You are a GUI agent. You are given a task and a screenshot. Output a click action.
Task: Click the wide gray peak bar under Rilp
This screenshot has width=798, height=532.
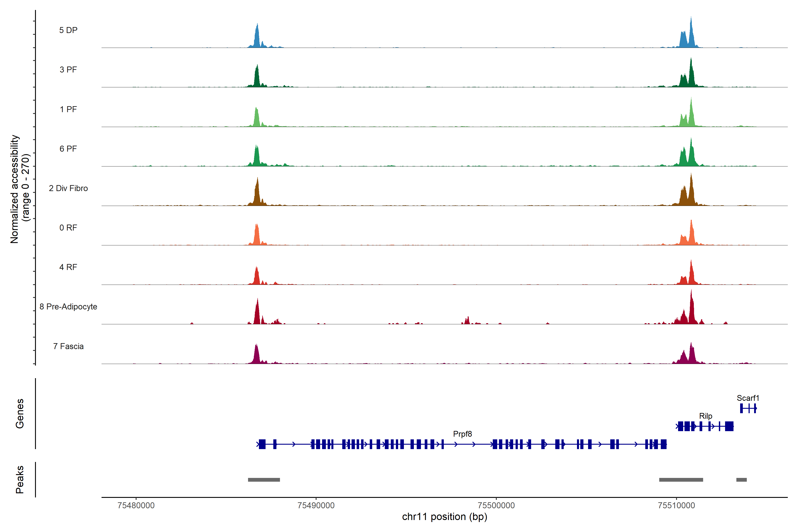click(681, 480)
